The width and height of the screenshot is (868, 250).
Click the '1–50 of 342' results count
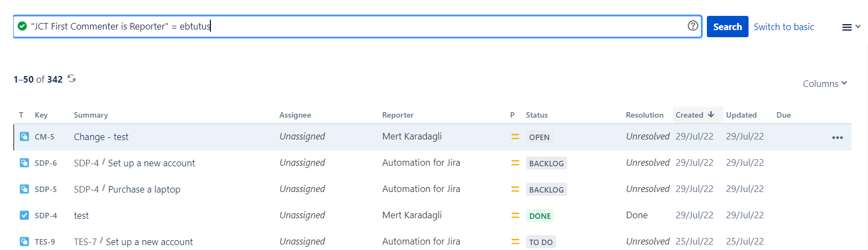tap(38, 79)
